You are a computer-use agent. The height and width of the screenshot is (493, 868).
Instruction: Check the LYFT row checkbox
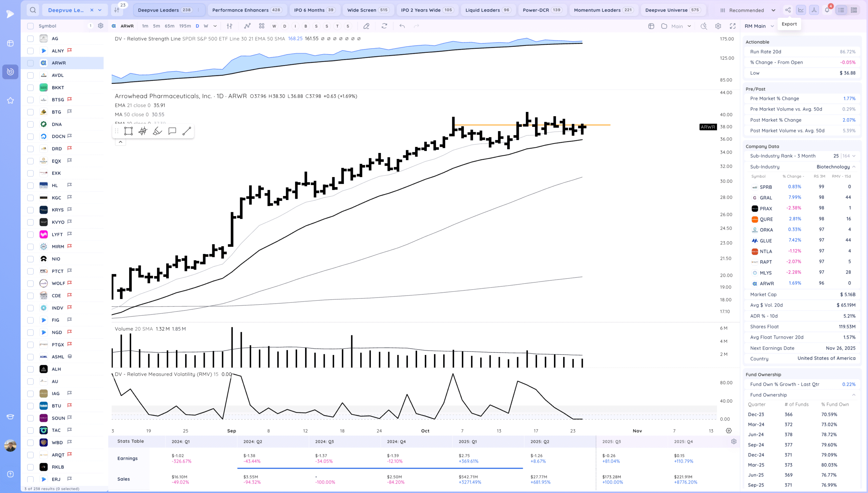tap(31, 234)
